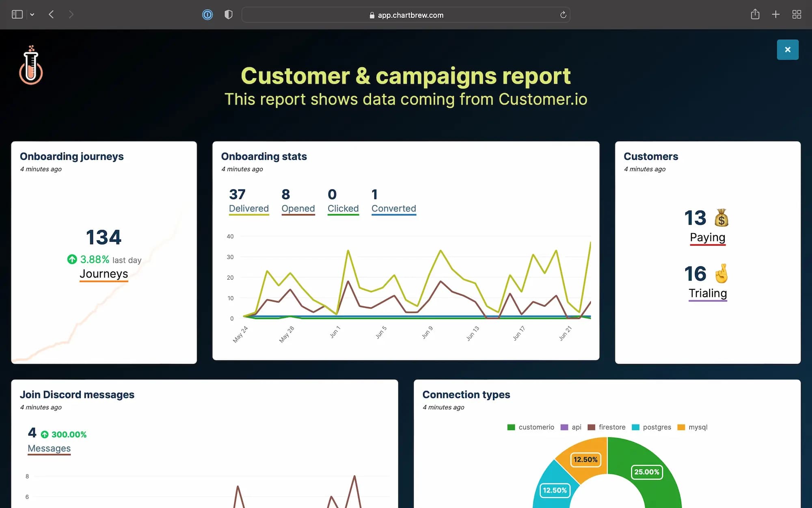The image size is (812, 508).
Task: Reload the page with the refresh icon
Action: [x=563, y=15]
